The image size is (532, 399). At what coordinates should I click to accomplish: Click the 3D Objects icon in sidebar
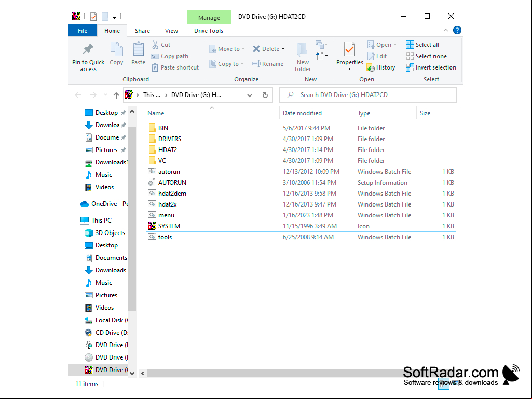[89, 233]
